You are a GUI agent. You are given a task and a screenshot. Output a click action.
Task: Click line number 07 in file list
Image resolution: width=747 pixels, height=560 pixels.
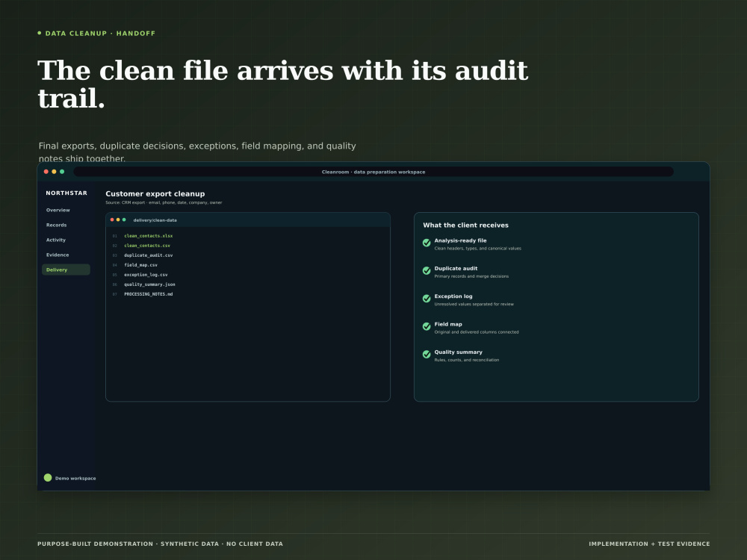click(115, 294)
